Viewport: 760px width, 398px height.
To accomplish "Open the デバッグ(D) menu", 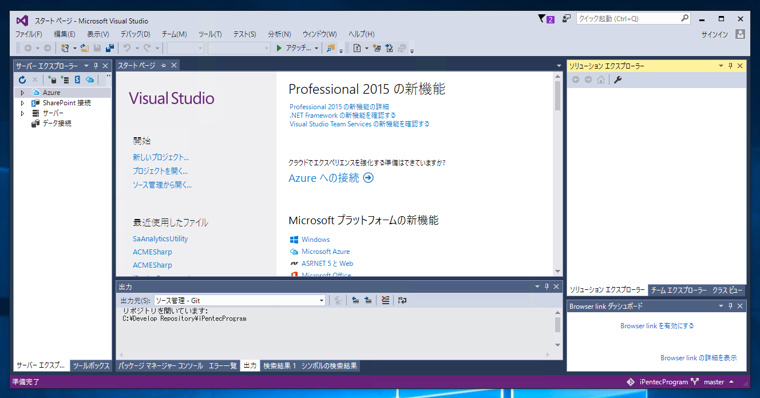I will pyautogui.click(x=135, y=34).
